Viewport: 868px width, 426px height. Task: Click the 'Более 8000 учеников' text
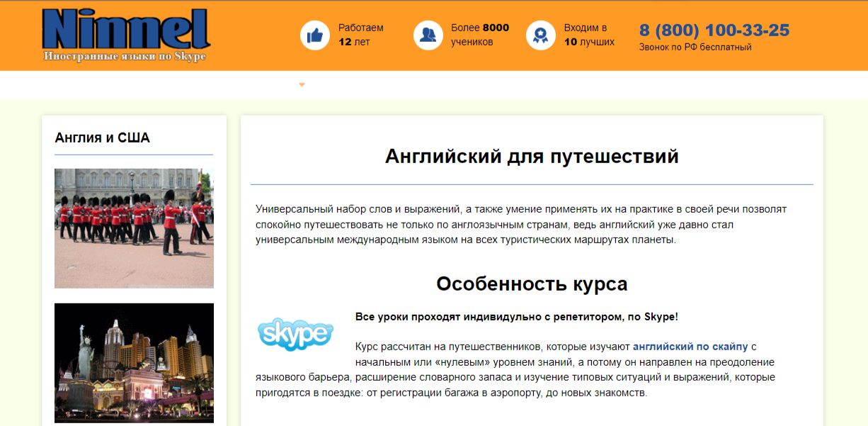point(479,35)
